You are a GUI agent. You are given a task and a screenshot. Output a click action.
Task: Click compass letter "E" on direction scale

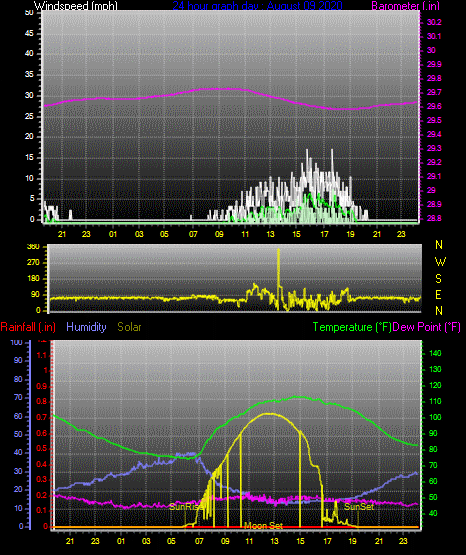(x=438, y=294)
